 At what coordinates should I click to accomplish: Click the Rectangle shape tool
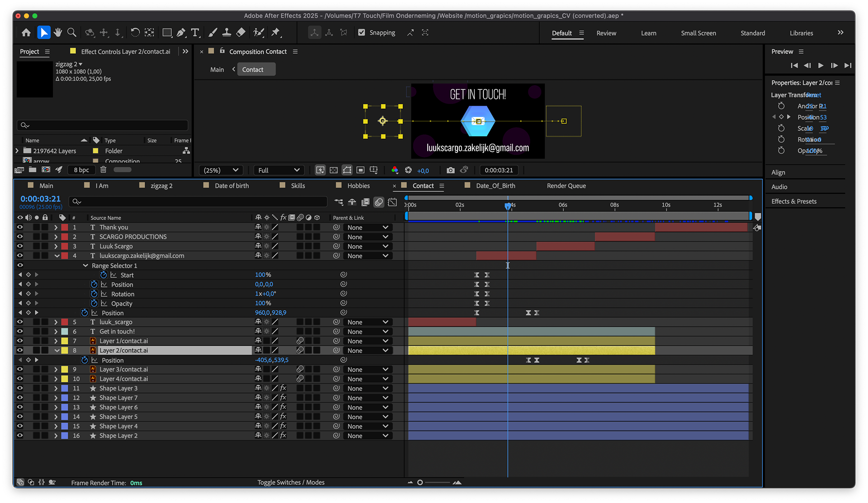point(167,33)
